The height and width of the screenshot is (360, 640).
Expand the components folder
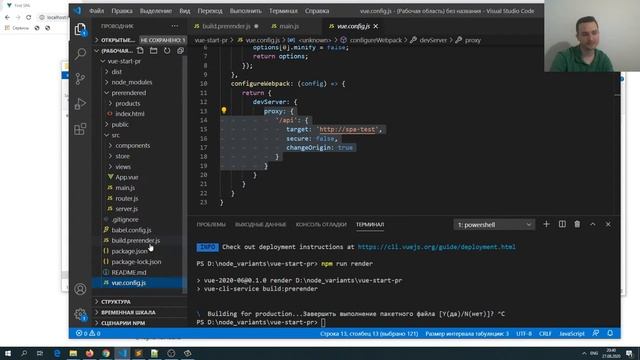pos(132,146)
